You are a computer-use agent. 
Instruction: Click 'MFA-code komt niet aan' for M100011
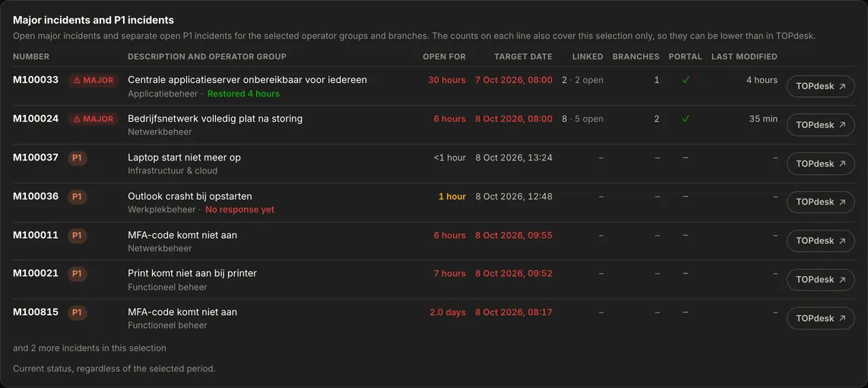point(182,235)
